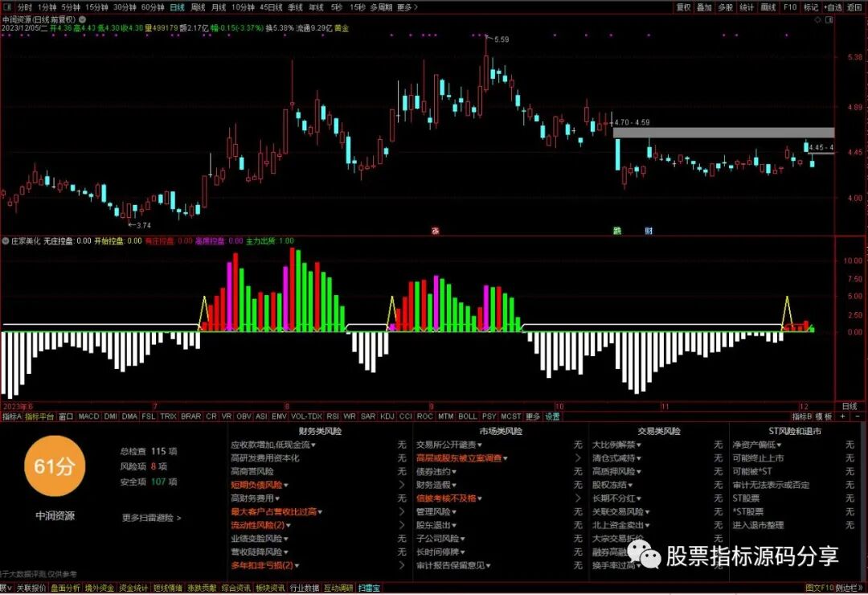Click the 模板 template button
The width and height of the screenshot is (868, 595).
tap(825, 416)
